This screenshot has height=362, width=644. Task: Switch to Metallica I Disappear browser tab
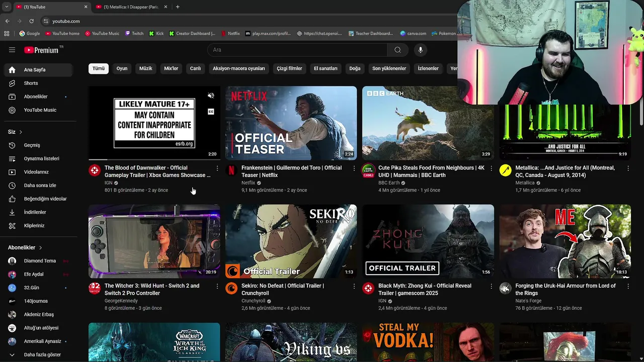tap(131, 7)
